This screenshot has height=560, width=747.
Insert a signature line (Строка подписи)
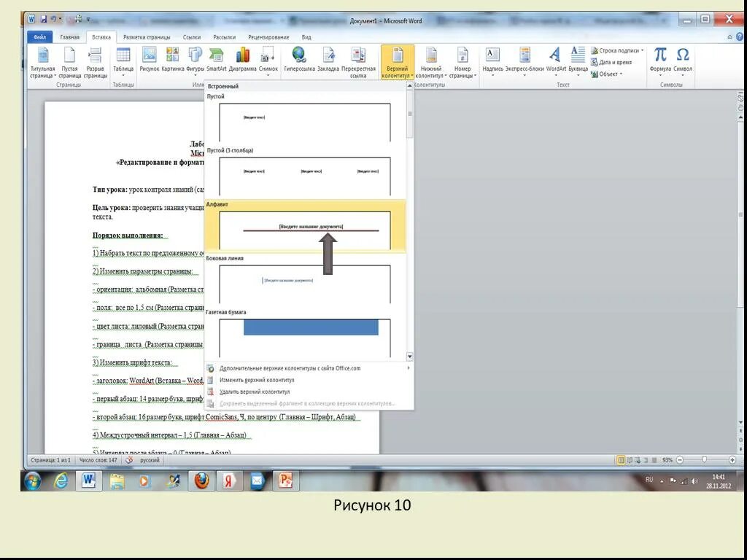click(617, 50)
